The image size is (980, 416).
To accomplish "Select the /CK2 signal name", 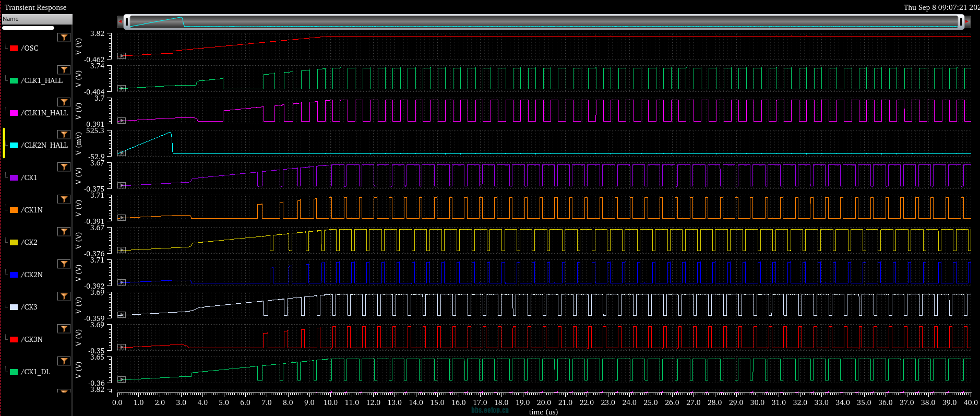I will click(x=29, y=242).
